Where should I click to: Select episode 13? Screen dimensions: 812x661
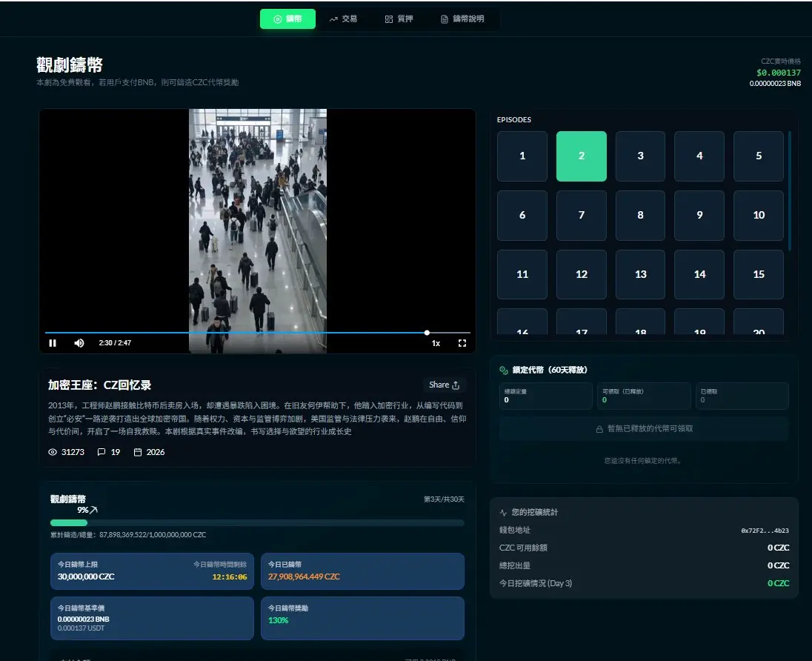pos(641,275)
